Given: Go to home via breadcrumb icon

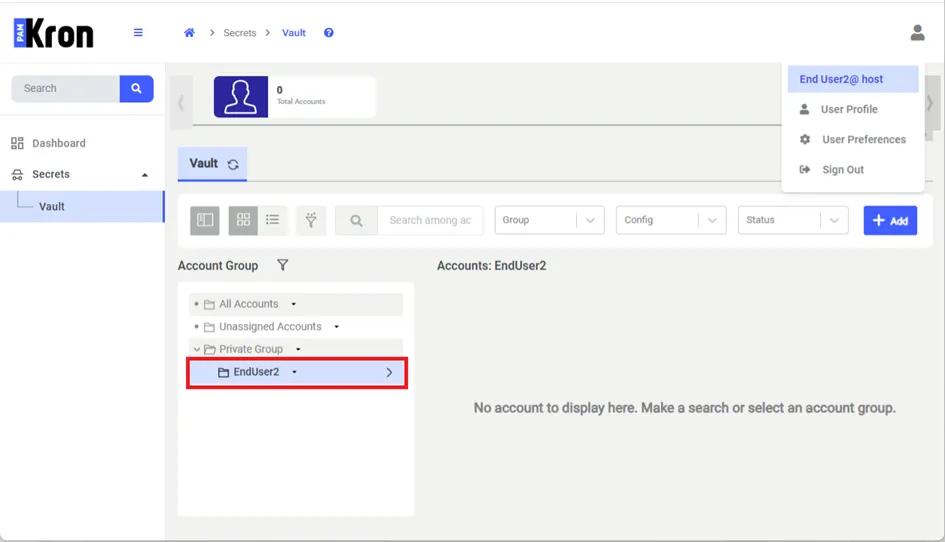Looking at the screenshot, I should click(x=189, y=33).
